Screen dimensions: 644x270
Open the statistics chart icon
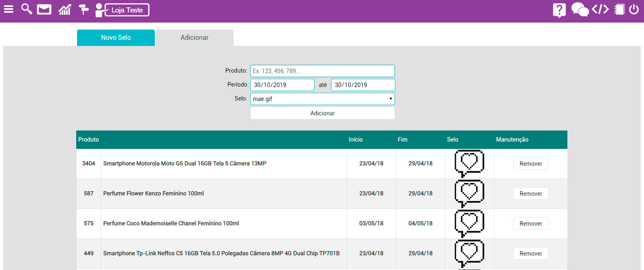[x=65, y=9]
